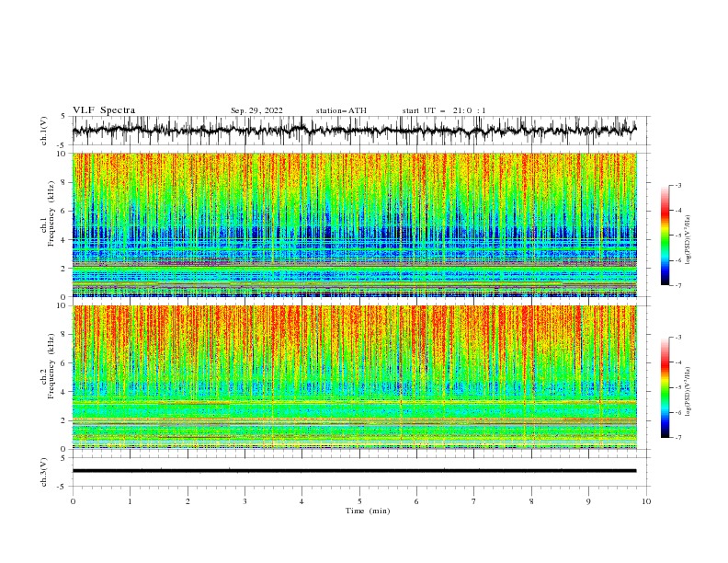Click time axis tick label "3"
The image size is (728, 563).
tap(245, 501)
